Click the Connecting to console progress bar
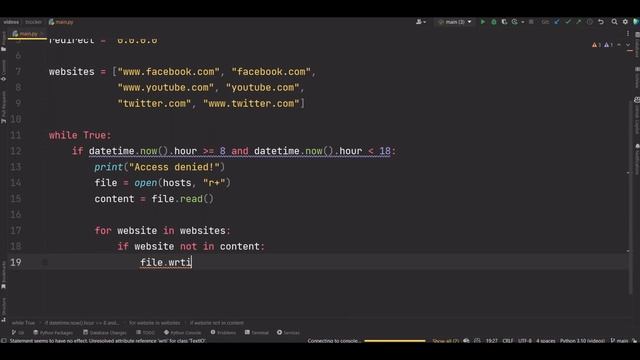 click(395, 341)
